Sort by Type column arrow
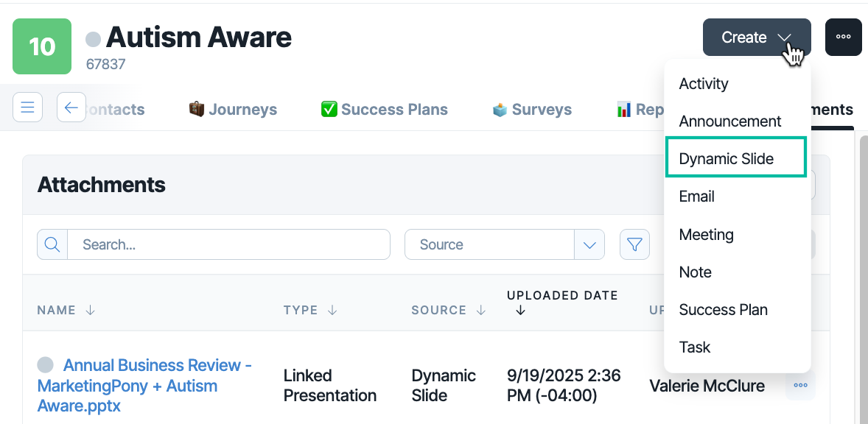The image size is (868, 424). click(332, 310)
